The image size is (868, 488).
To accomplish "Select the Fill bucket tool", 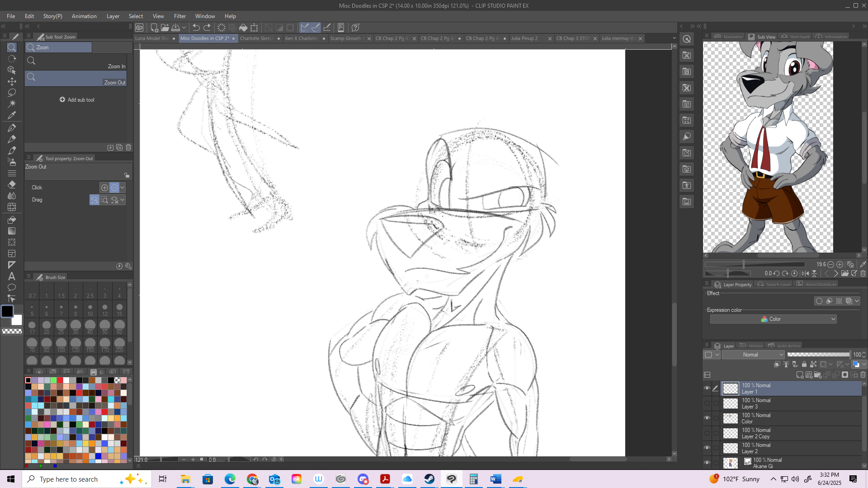I will pos(12,220).
